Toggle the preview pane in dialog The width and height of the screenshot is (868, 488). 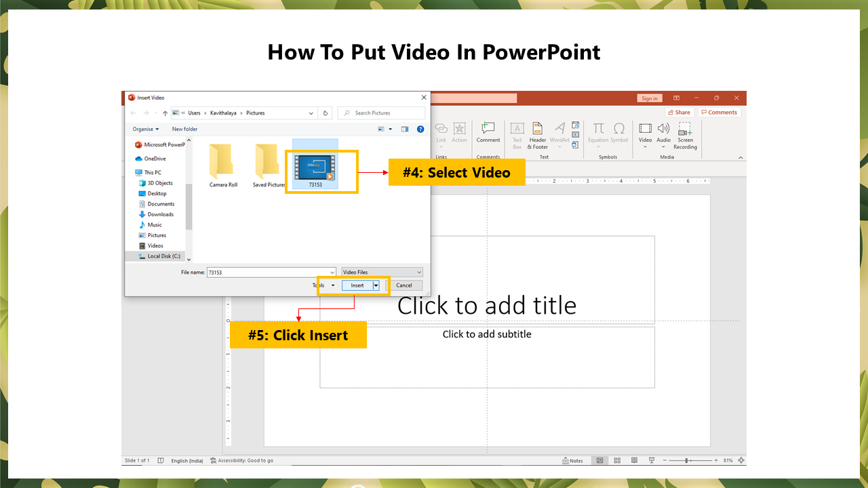[x=405, y=129]
